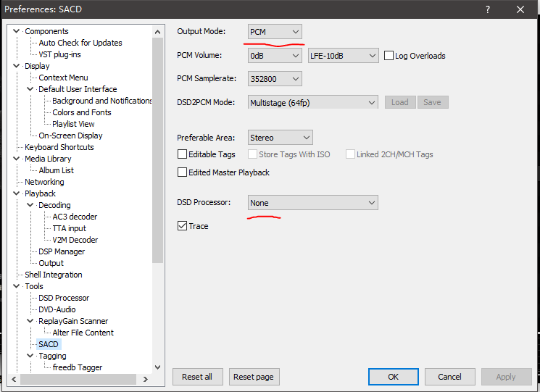Image resolution: width=540 pixels, height=392 pixels.
Task: Enable the Editable Tags checkbox
Action: (x=183, y=154)
